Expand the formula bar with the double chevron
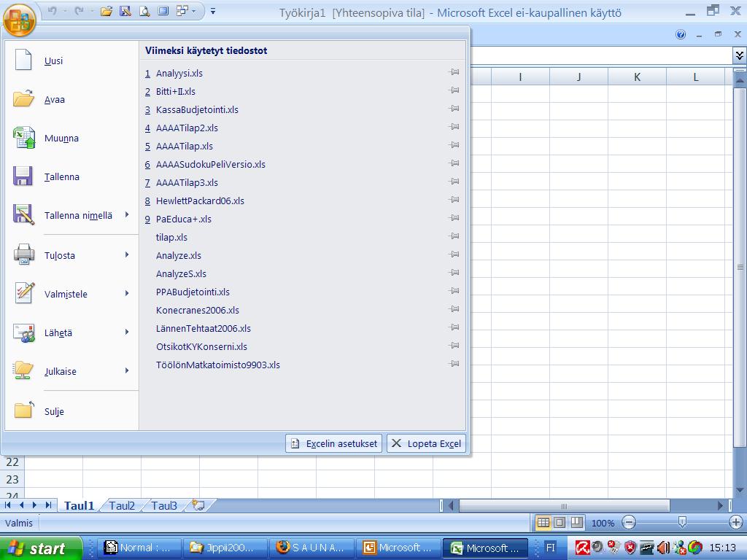This screenshot has height=560, width=747. [740, 55]
